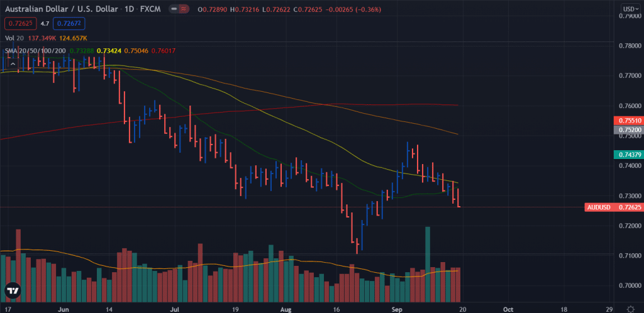Click the spread value 4.7
This screenshot has width=644, height=313.
point(45,25)
